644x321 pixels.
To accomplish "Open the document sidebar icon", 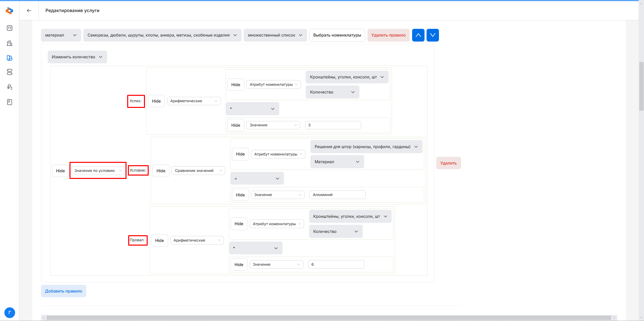I will 9,102.
